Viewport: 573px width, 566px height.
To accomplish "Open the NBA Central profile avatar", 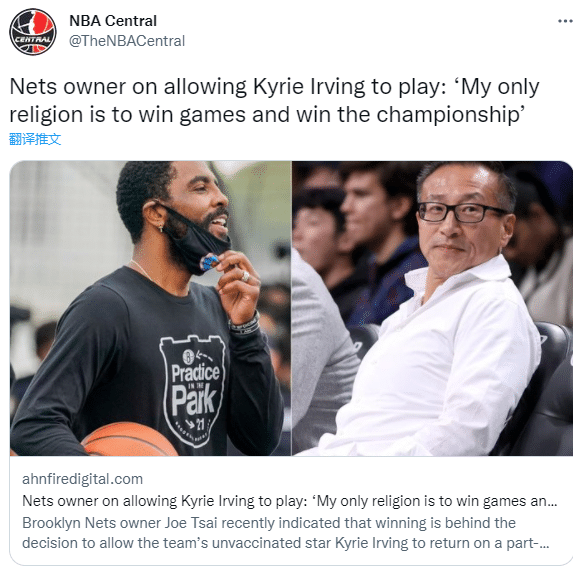I will tap(33, 32).
